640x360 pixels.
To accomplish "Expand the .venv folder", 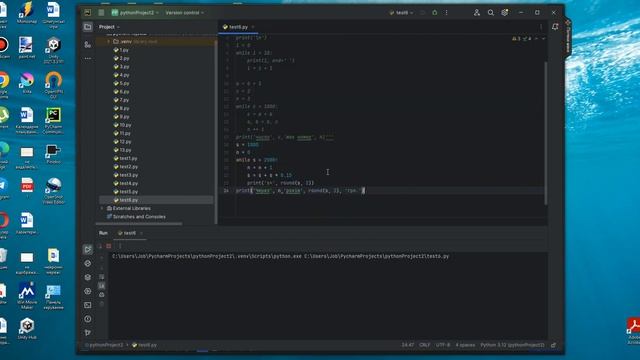I will [108, 42].
